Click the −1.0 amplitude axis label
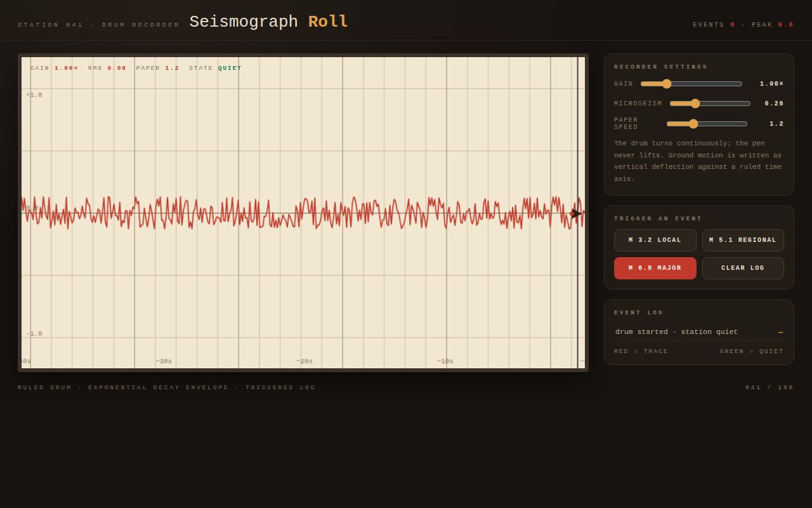The image size is (812, 508). coord(34,334)
